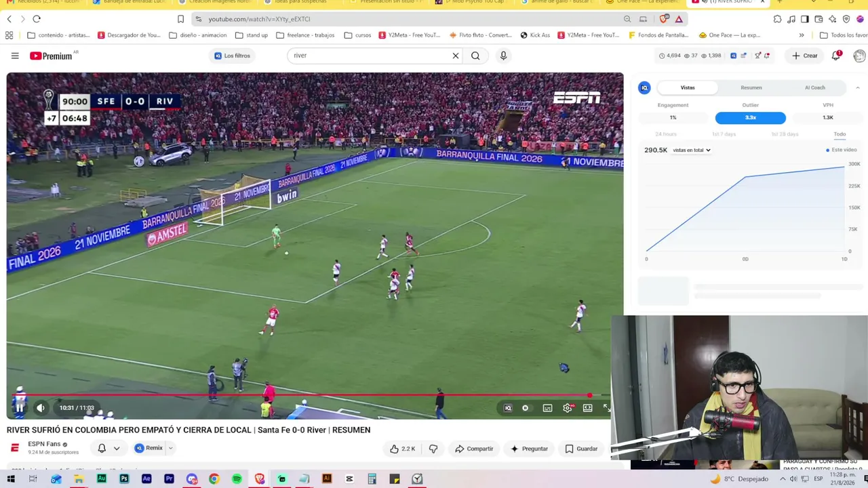Click the vidIQ logo in the panel
The width and height of the screenshot is (868, 488).
click(644, 87)
